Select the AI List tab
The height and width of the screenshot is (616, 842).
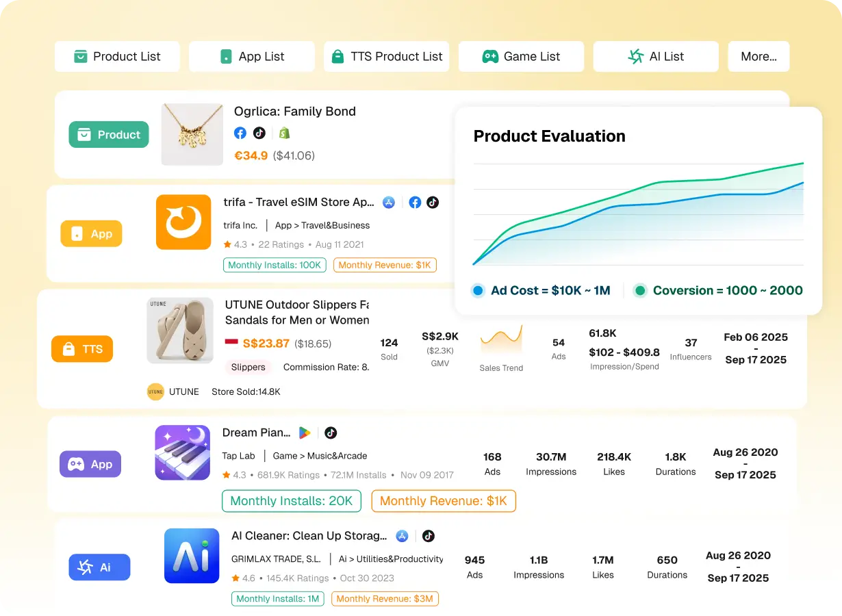coord(655,57)
